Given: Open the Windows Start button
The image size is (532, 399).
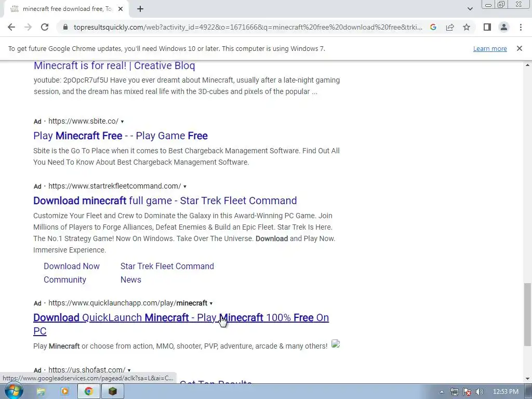Looking at the screenshot, I should pos(14,391).
